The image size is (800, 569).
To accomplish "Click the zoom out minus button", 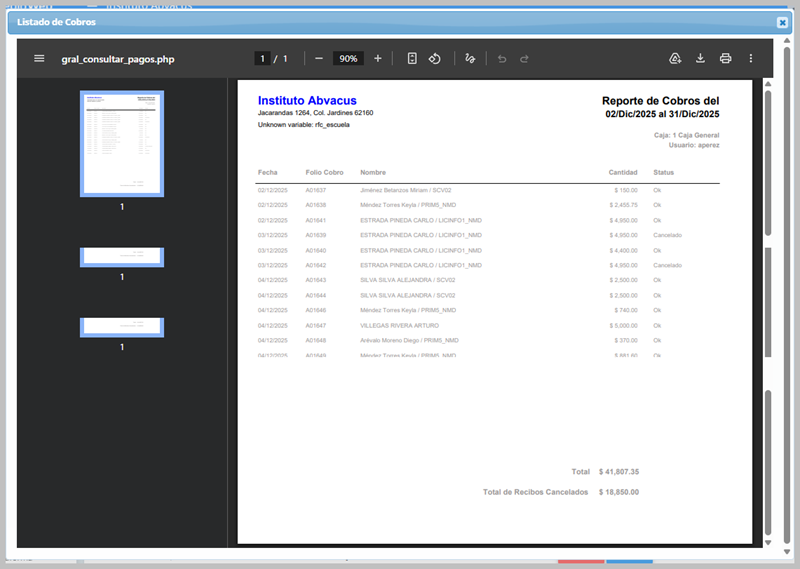I will tap(319, 59).
